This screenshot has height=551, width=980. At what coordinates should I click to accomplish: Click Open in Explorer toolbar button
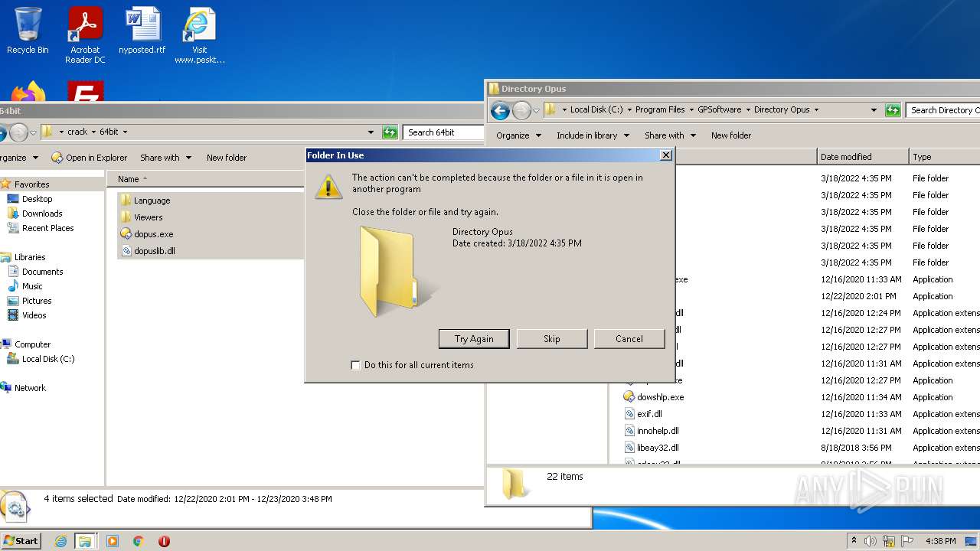(x=89, y=158)
